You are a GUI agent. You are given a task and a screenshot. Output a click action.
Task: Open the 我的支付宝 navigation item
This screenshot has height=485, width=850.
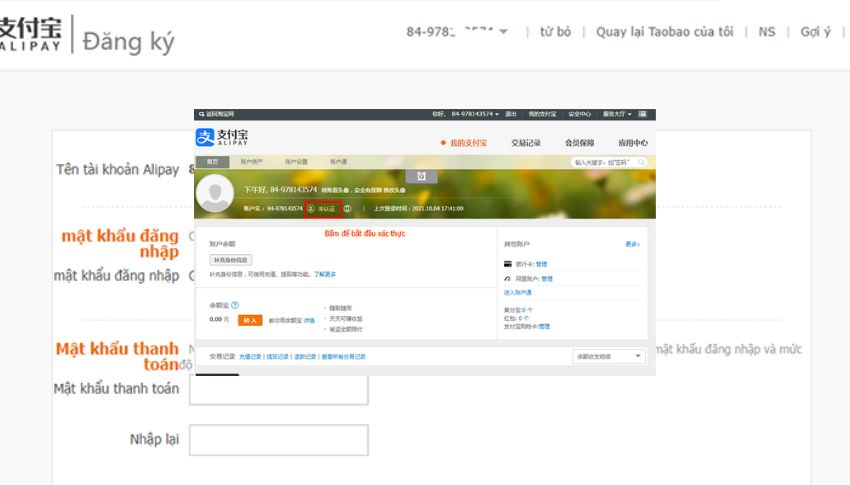coord(468,143)
